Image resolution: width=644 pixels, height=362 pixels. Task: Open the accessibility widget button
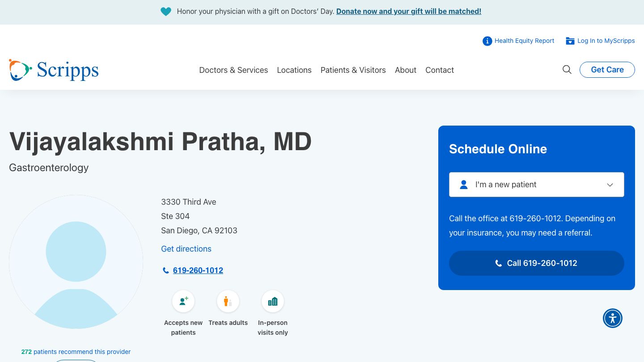(x=613, y=318)
